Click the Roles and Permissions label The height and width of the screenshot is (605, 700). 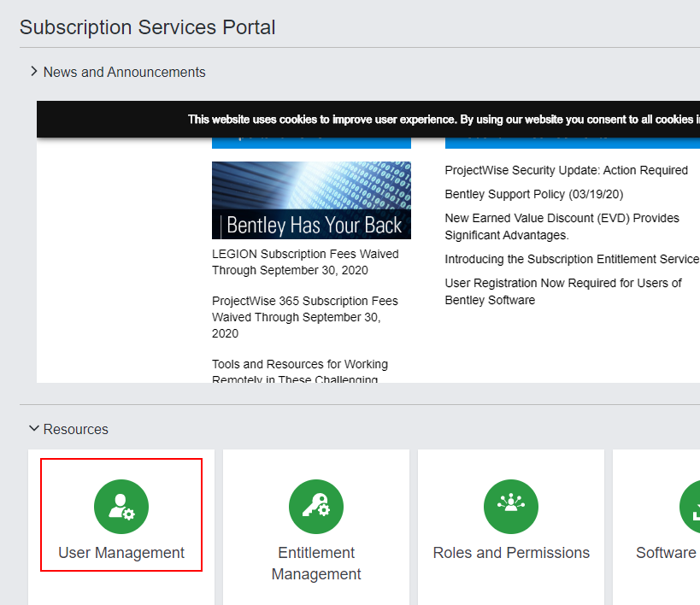coord(511,553)
